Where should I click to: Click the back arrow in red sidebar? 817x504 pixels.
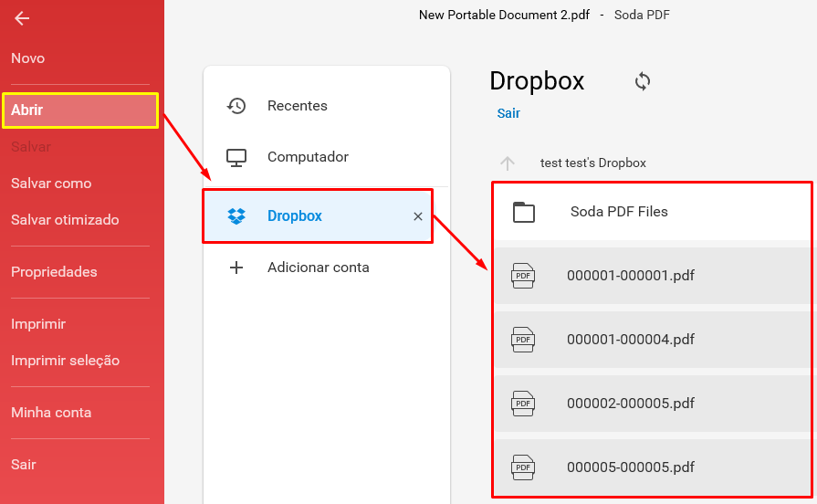(22, 18)
